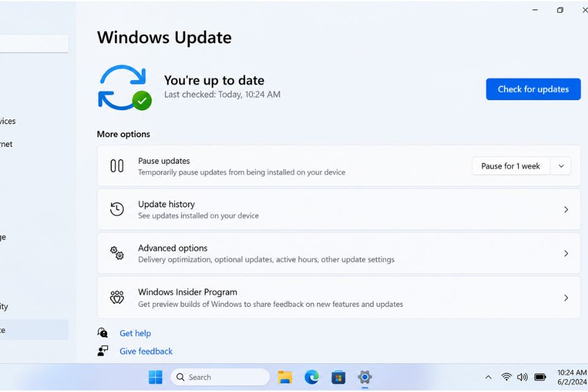Open Advanced options chevron
The height and width of the screenshot is (392, 588).
tap(566, 254)
